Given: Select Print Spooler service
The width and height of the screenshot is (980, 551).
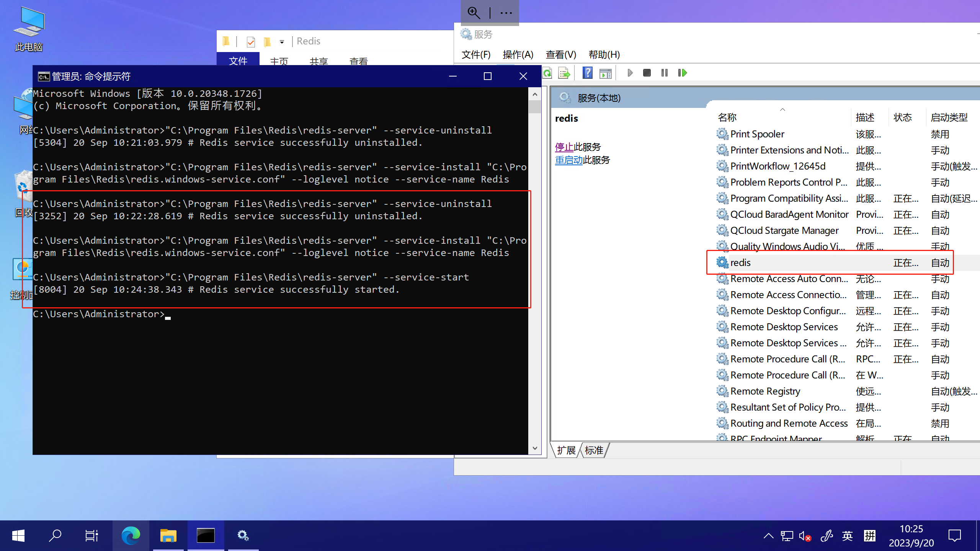Looking at the screenshot, I should [757, 134].
